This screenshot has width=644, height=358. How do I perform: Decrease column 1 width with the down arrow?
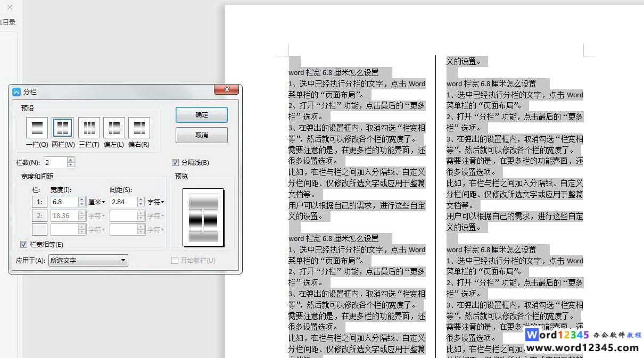pyautogui.click(x=82, y=205)
